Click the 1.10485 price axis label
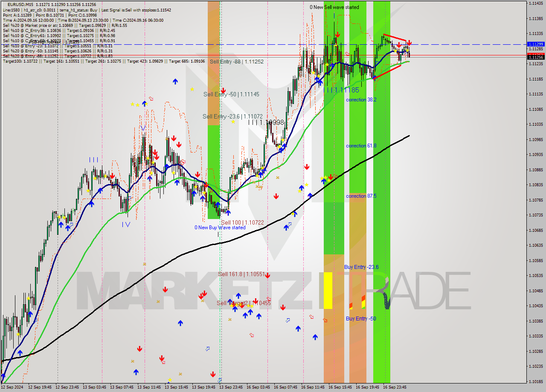 click(536, 291)
